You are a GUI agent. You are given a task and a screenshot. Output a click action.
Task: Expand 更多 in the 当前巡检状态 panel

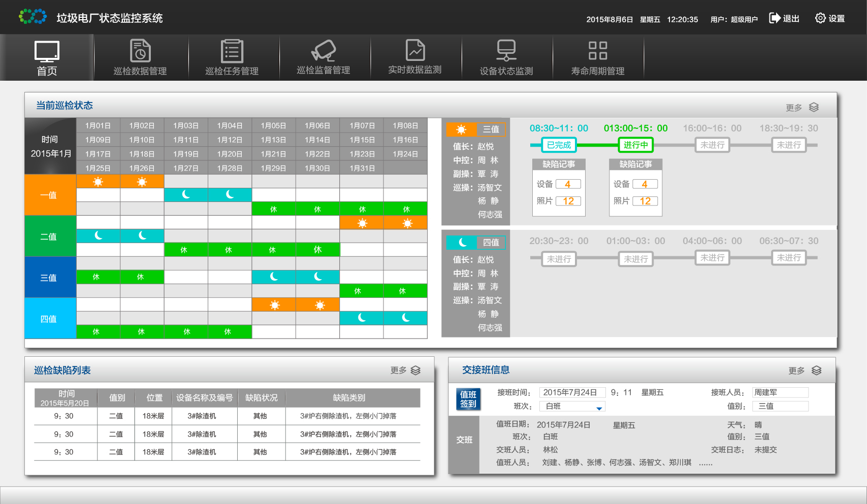(x=802, y=108)
